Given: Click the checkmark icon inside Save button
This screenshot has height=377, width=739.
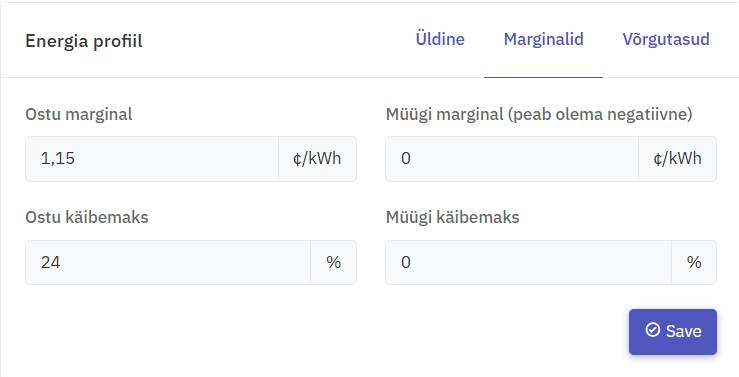Looking at the screenshot, I should [x=653, y=330].
